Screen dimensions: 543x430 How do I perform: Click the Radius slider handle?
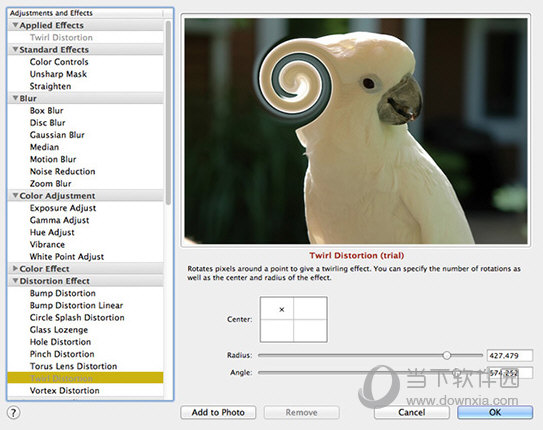447,355
